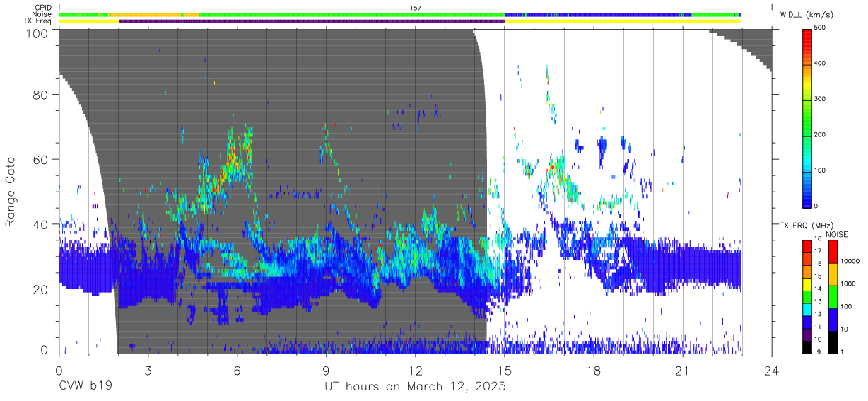Image resolution: width=868 pixels, height=401 pixels.
Task: Click the range gate 40 tick label
Action: (40, 224)
